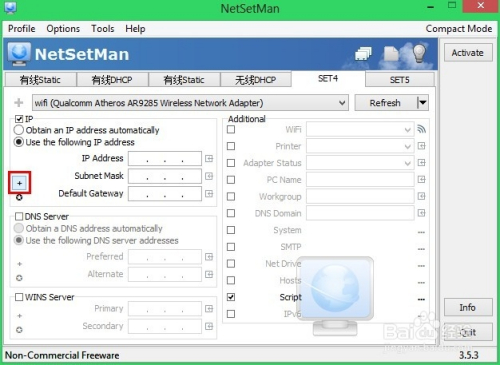The height and width of the screenshot is (365, 500).
Task: Click the plus icon left of adapter dropdown
Action: 19,103
